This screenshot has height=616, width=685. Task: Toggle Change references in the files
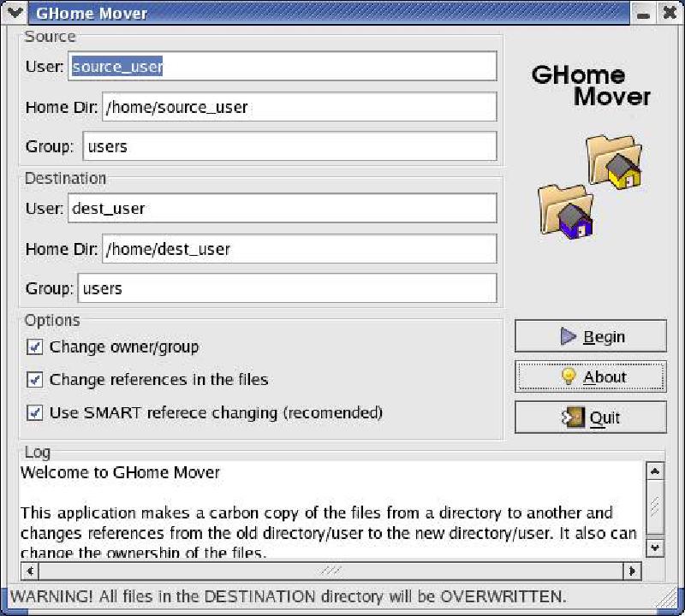[x=34, y=379]
